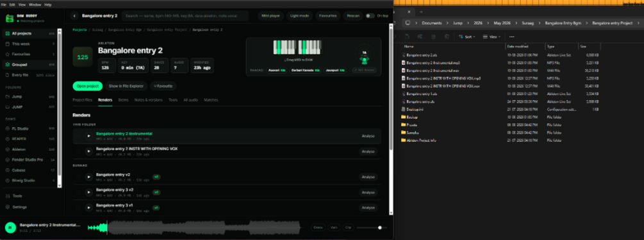The width and height of the screenshot is (644, 240).
Task: Click the Clip button in the player bar
Action: [x=348, y=227]
